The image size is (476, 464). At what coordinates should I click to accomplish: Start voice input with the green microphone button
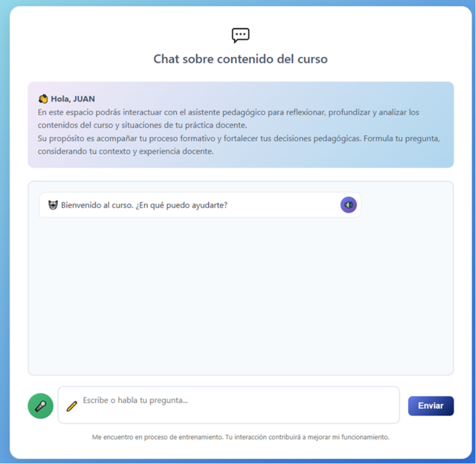[x=40, y=406]
